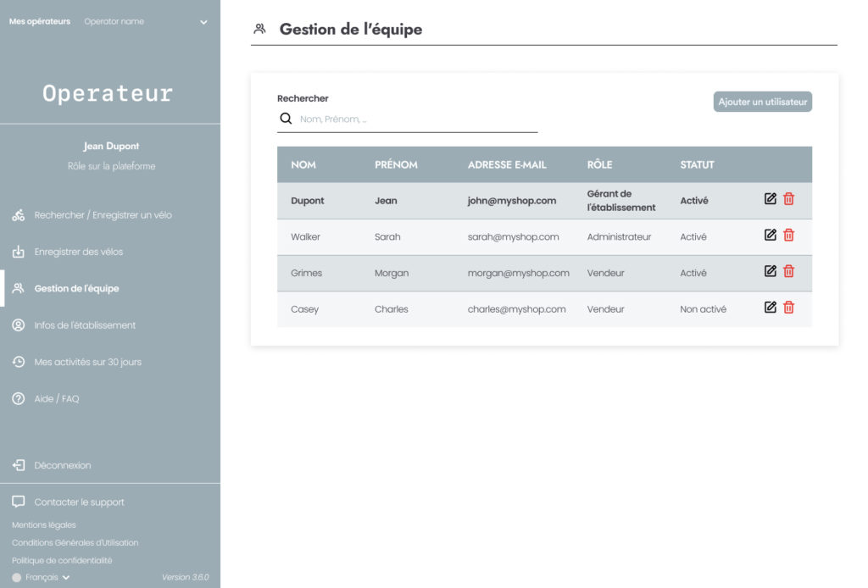Click the Administrateur role cell
Screen dimensions: 868x588
pyautogui.click(x=619, y=236)
